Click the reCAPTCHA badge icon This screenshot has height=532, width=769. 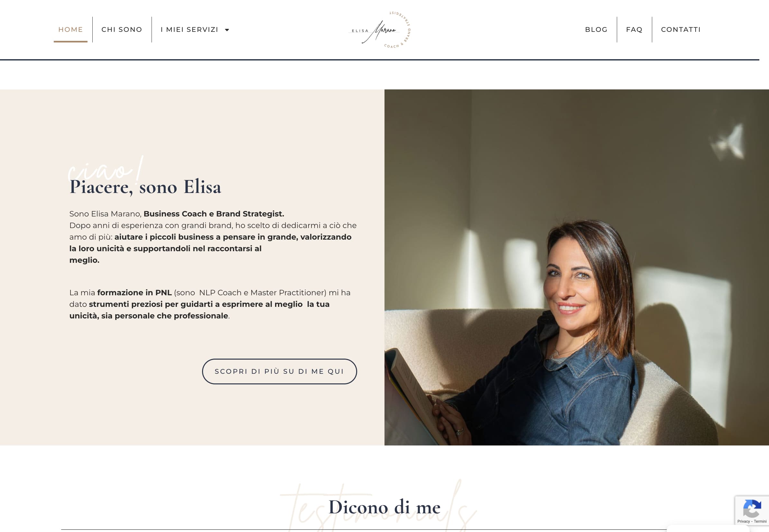(752, 508)
